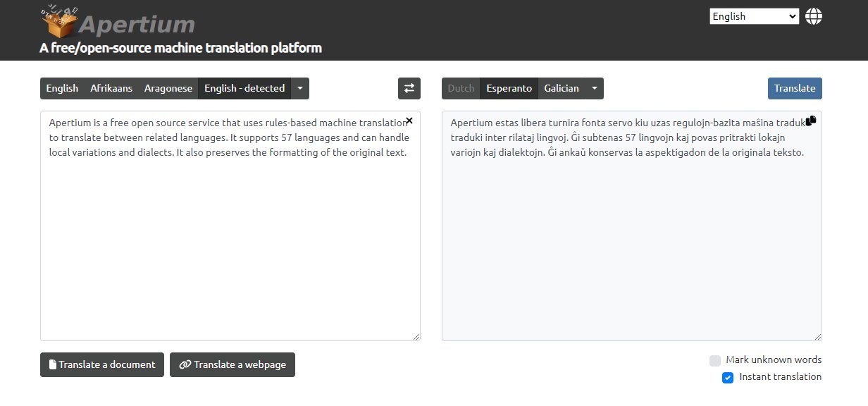This screenshot has width=868, height=406.
Task: Enable Mark unknown words checkbox
Action: 715,360
